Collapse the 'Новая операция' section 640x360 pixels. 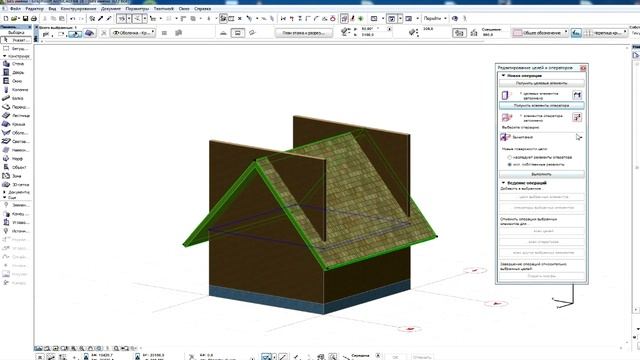coord(503,76)
